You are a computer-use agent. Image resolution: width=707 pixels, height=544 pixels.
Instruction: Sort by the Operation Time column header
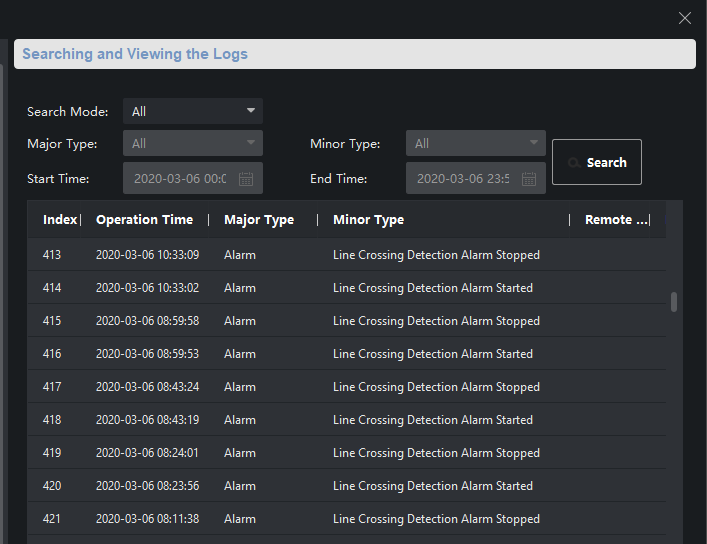tap(144, 220)
